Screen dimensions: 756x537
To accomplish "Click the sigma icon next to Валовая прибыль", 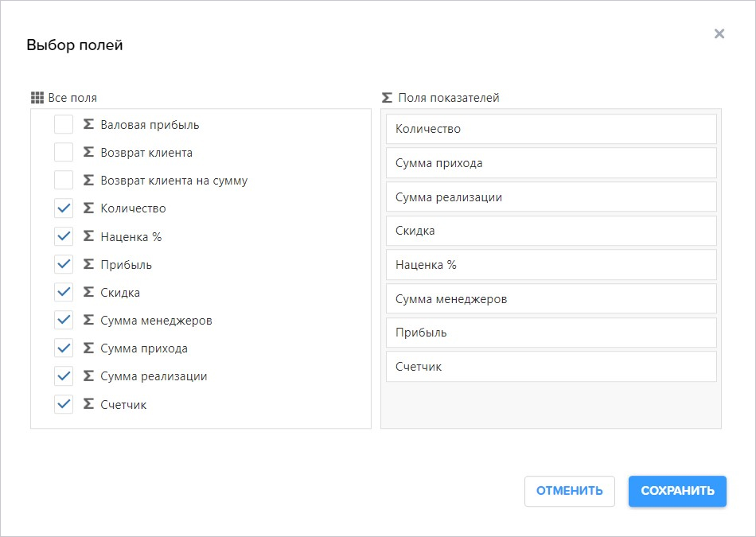I will coord(88,124).
